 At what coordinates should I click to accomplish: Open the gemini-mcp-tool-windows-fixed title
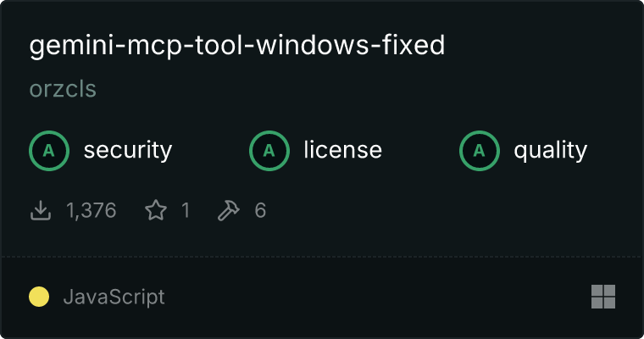tap(237, 46)
